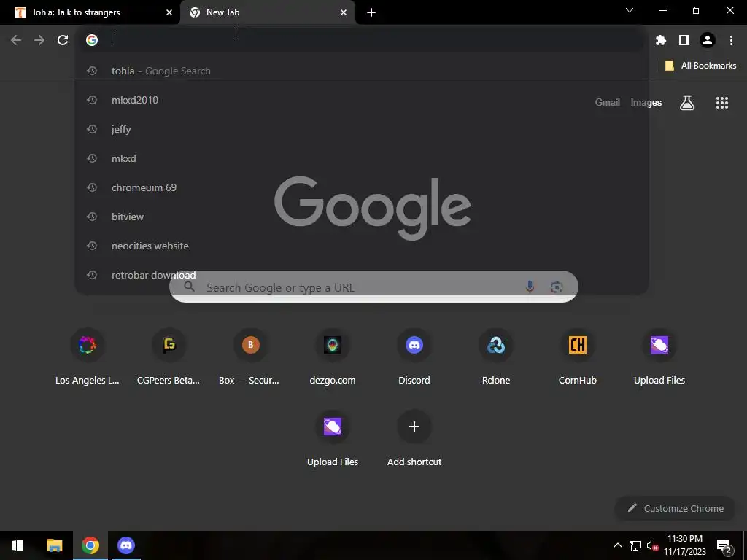Reload the current page

click(63, 40)
